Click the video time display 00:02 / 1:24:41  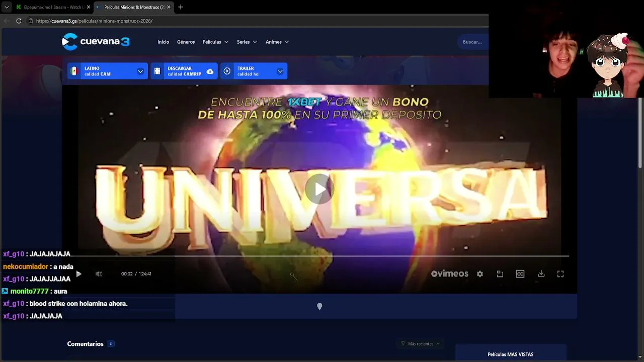pos(136,274)
